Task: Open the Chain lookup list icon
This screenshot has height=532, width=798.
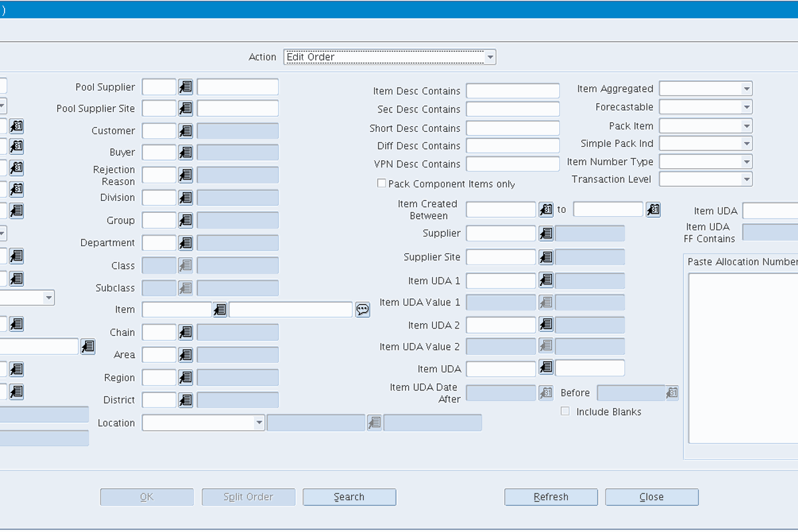Action: coord(186,332)
